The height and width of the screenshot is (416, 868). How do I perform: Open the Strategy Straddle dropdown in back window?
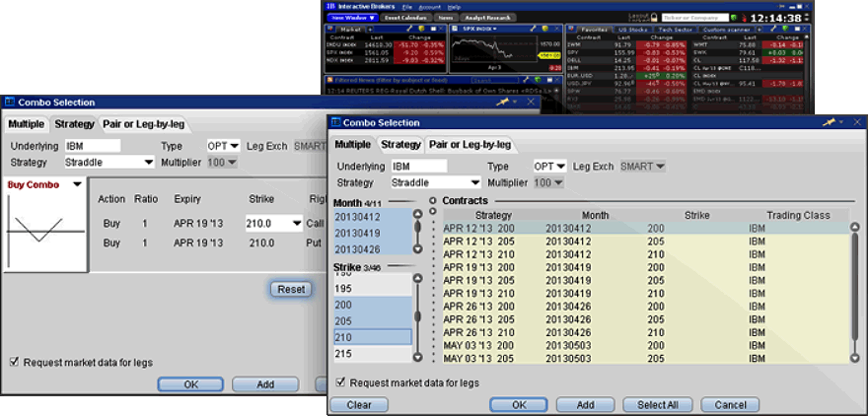[x=109, y=162]
